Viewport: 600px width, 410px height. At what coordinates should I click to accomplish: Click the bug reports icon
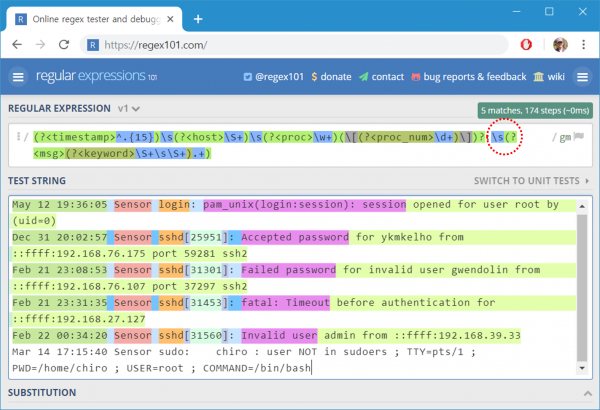416,77
